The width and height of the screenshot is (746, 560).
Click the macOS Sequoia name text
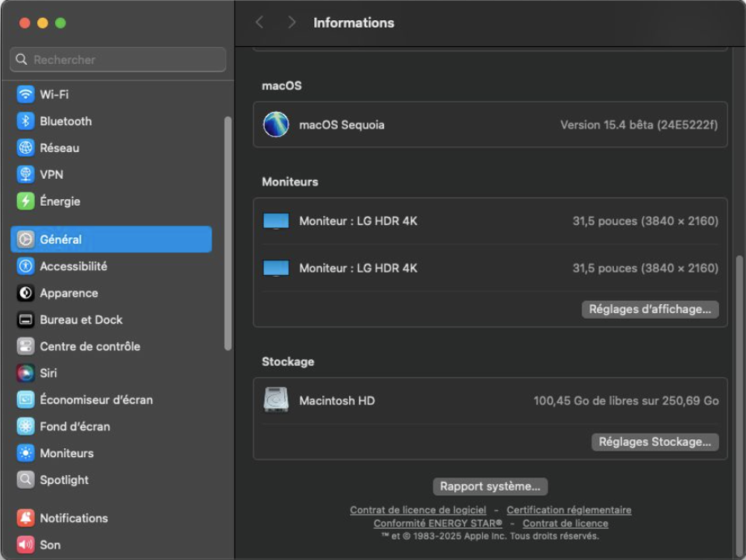(x=342, y=125)
